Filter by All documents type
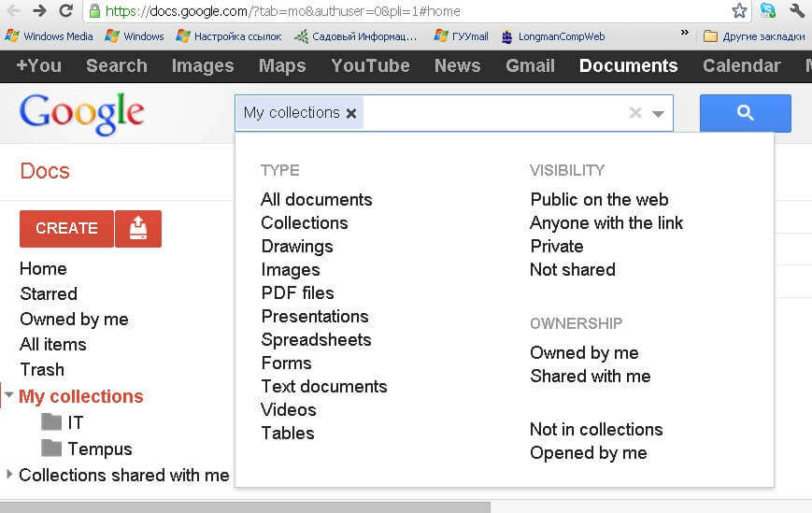The image size is (812, 513). pyautogui.click(x=317, y=200)
